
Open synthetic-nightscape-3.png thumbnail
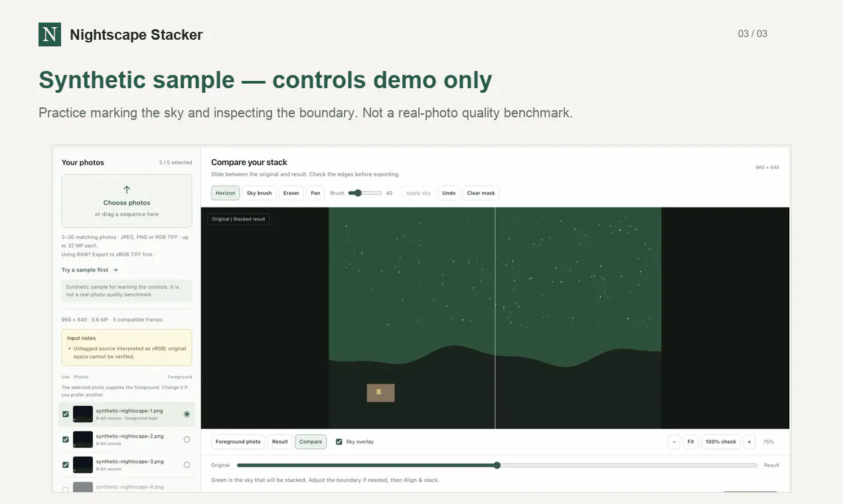coord(83,465)
